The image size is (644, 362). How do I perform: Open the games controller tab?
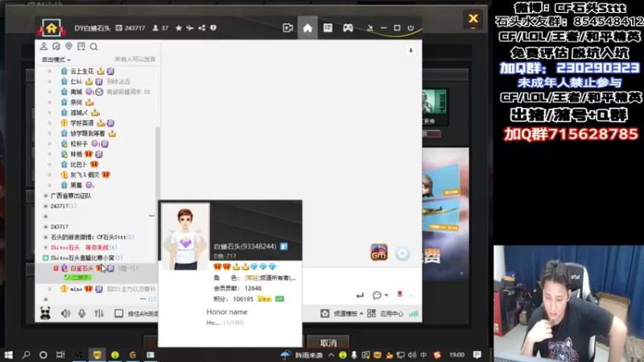(x=348, y=28)
